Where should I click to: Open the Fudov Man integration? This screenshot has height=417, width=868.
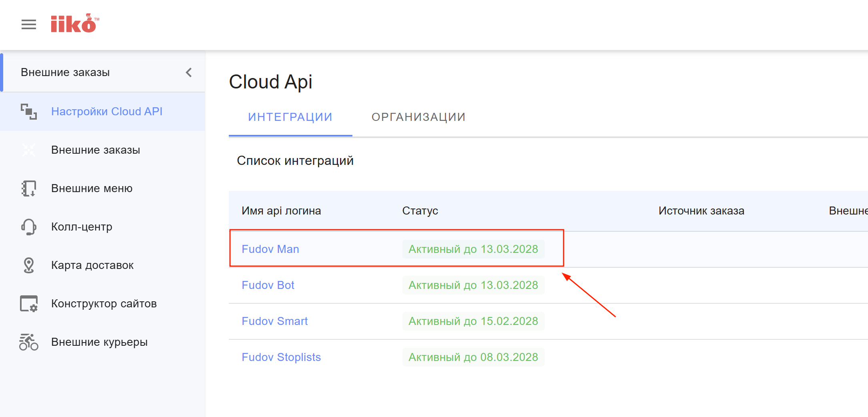(270, 249)
